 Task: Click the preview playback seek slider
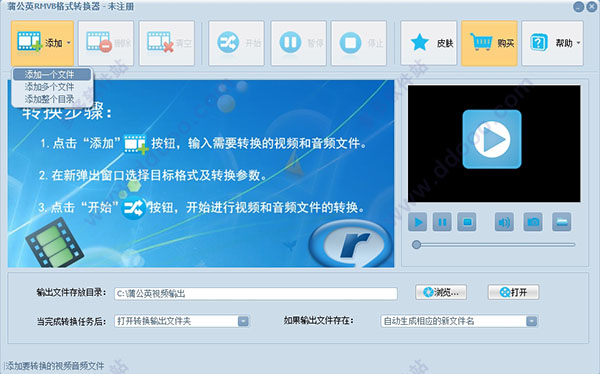click(x=494, y=245)
